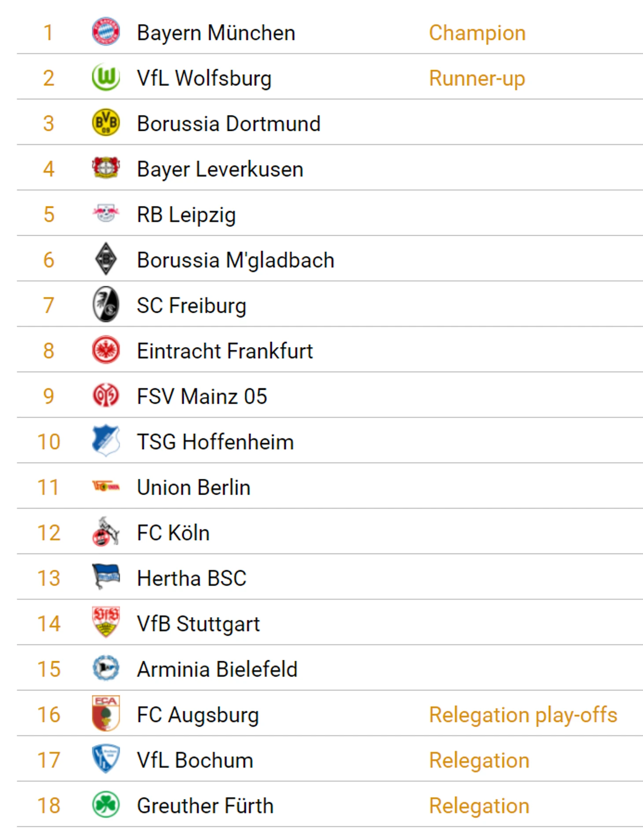
Task: Click the Relegation play-offs label
Action: (523, 715)
